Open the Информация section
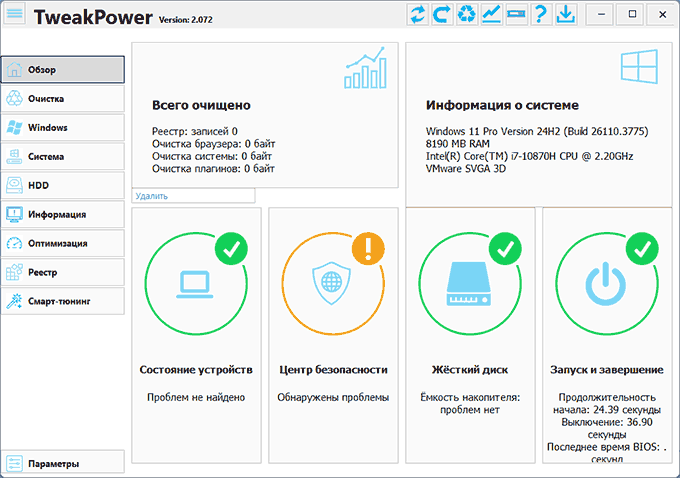The image size is (680, 478). coord(63,214)
